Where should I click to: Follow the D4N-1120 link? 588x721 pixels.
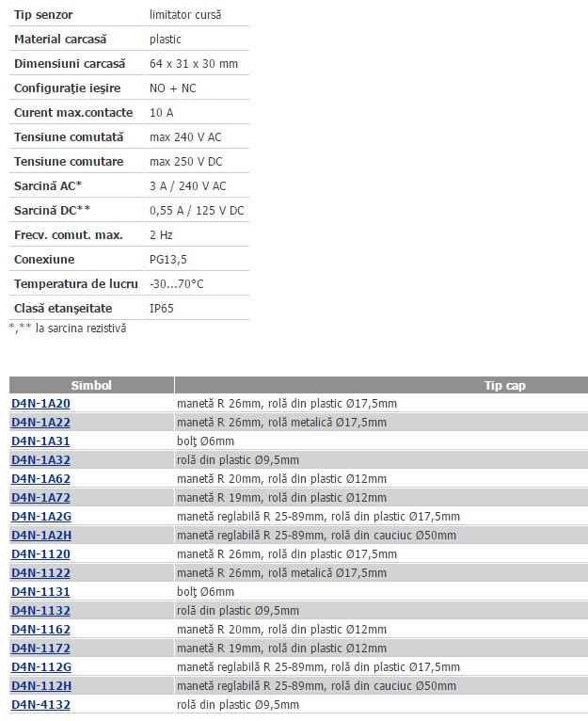(40, 554)
